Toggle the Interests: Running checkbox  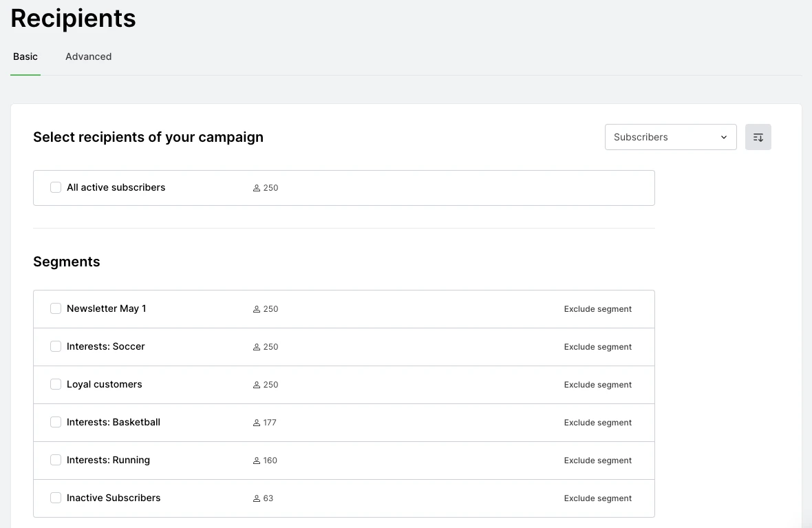(x=56, y=460)
